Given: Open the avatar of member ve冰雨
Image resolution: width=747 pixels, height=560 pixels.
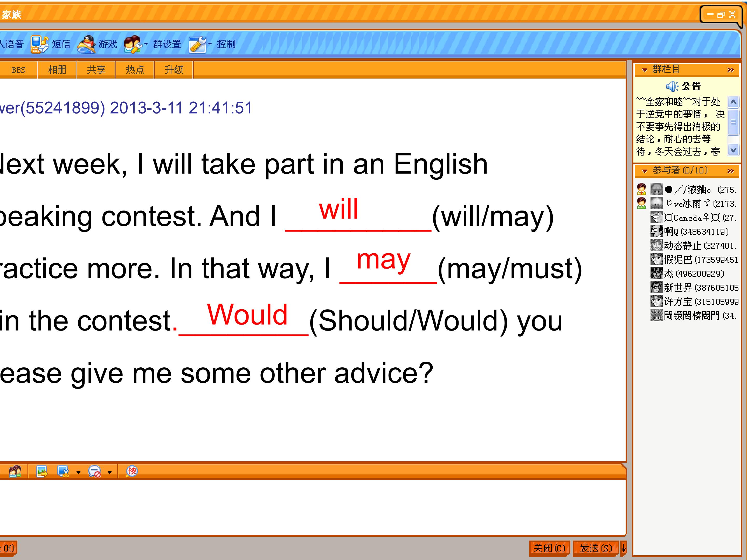Looking at the screenshot, I should tap(656, 203).
